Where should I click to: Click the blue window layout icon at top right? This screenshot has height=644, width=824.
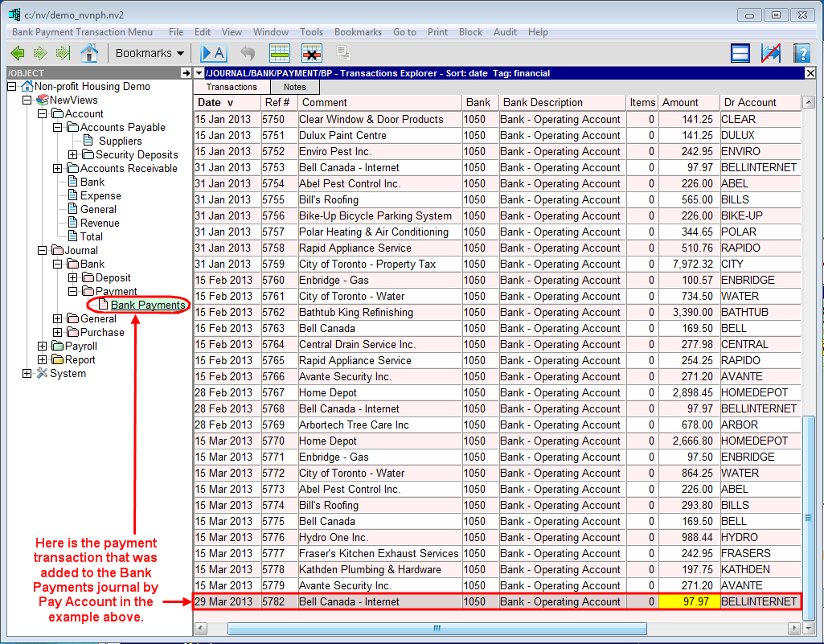(x=740, y=53)
